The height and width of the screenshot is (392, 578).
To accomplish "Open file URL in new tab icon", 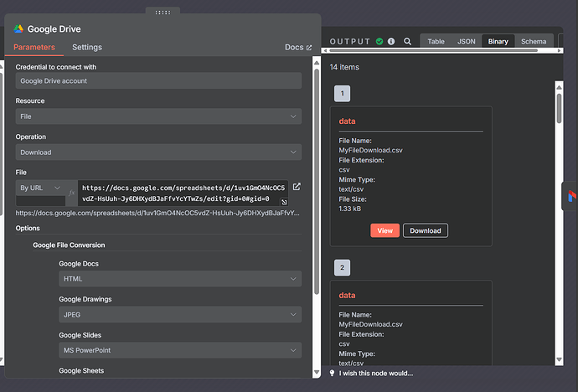I will pyautogui.click(x=297, y=187).
